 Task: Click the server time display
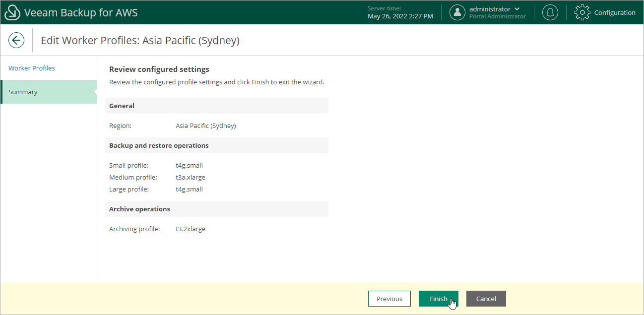click(x=400, y=12)
